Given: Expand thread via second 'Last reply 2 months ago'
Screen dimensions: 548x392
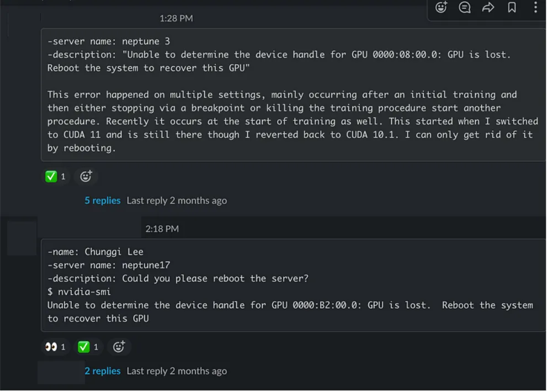Looking at the screenshot, I should click(x=177, y=370).
